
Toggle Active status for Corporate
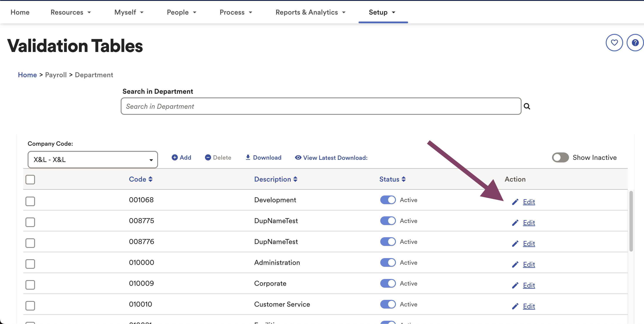388,284
